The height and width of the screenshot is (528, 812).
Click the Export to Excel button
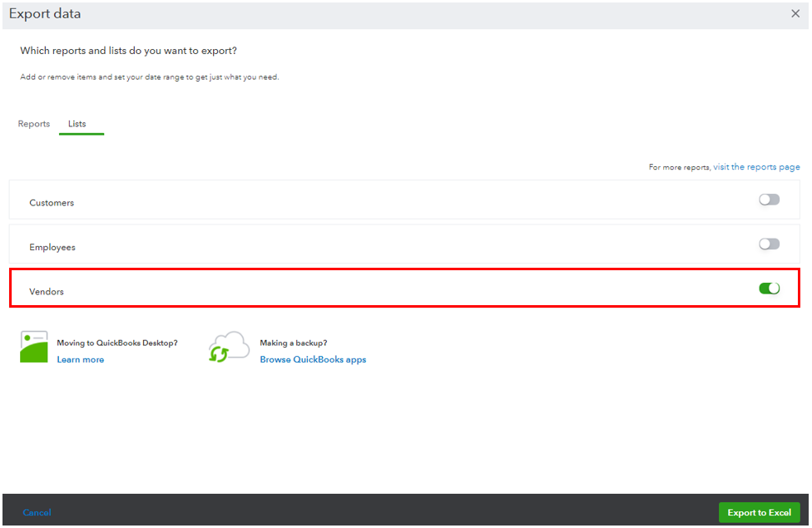[760, 512]
